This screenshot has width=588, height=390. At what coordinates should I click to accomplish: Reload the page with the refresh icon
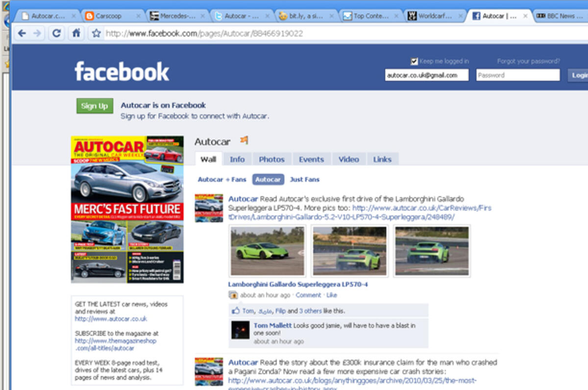[56, 33]
